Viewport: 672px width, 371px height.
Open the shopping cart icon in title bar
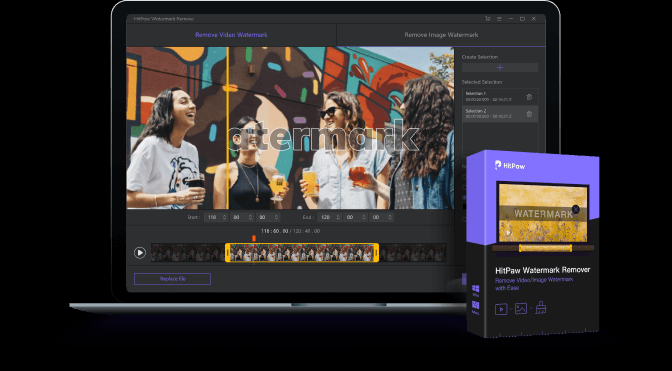click(x=488, y=19)
